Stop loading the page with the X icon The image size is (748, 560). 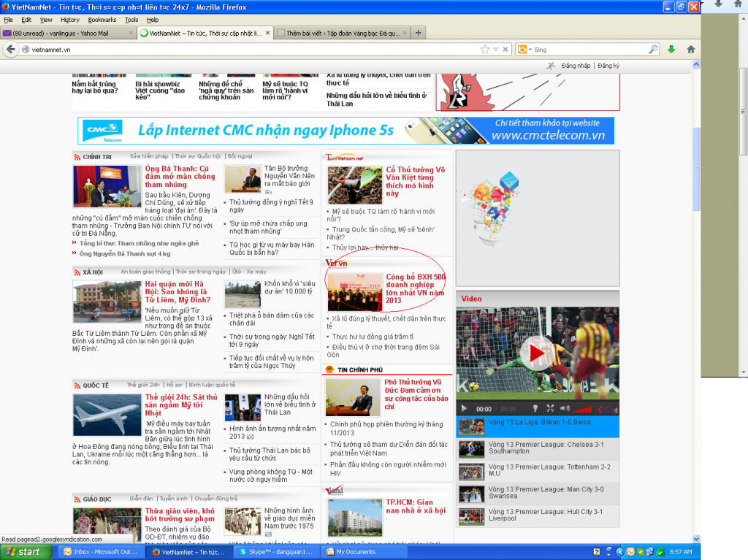(505, 50)
